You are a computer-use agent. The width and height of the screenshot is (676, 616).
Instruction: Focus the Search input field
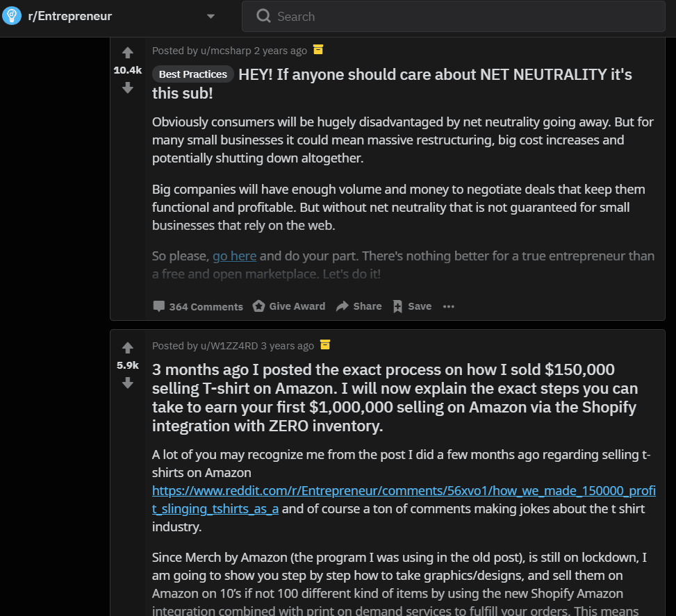pos(453,17)
